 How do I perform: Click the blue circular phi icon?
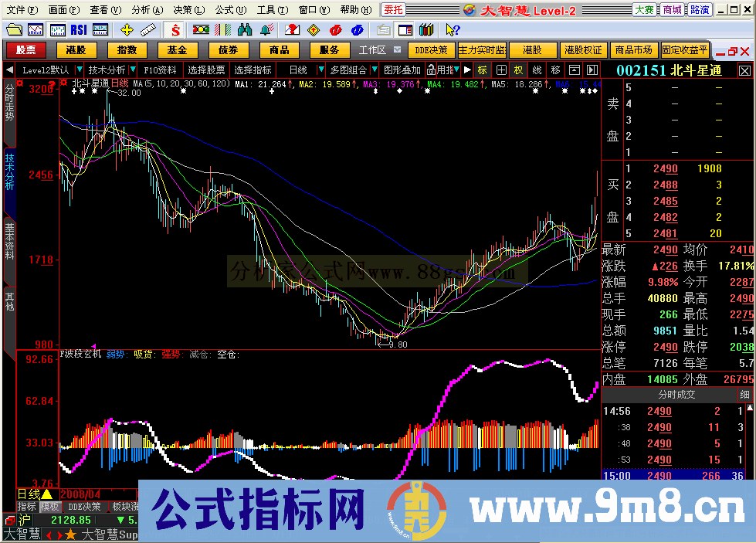(358, 30)
